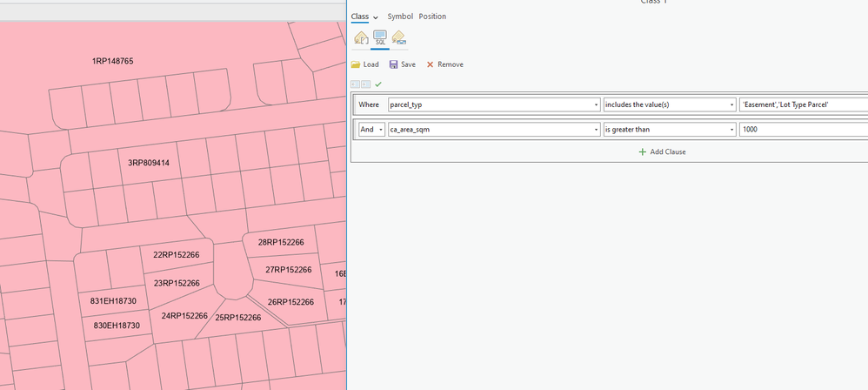Viewport: 868px width, 390px height.
Task: Click the Load folder icon
Action: pos(356,64)
